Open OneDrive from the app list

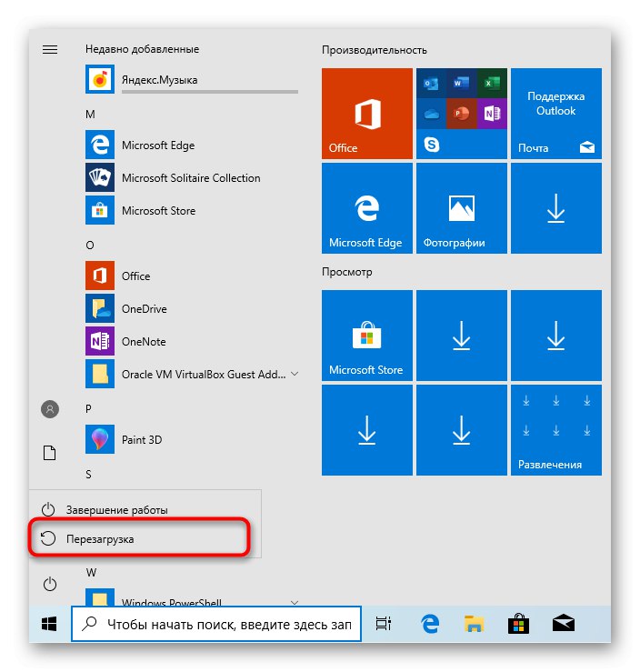pos(192,308)
